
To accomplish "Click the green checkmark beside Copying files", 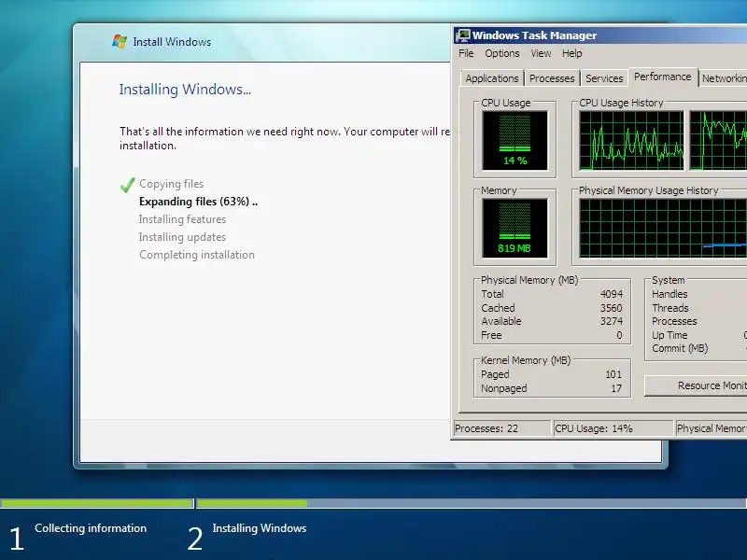I will click(127, 185).
